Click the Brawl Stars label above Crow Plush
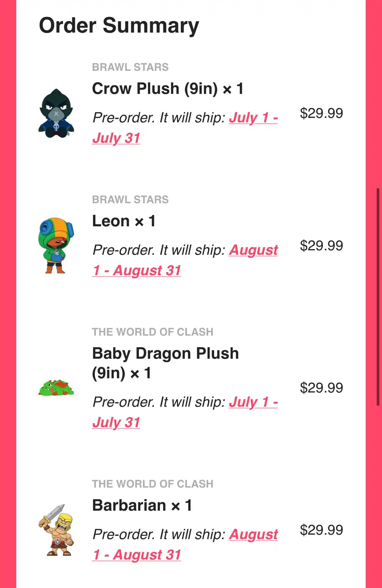 (130, 67)
